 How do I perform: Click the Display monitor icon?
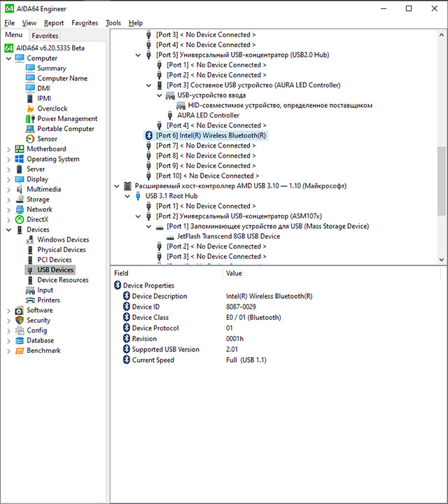point(20,179)
